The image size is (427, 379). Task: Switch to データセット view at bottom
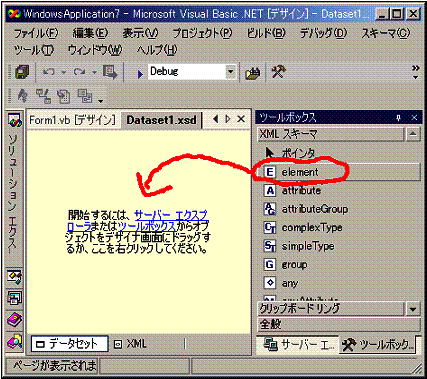point(70,344)
